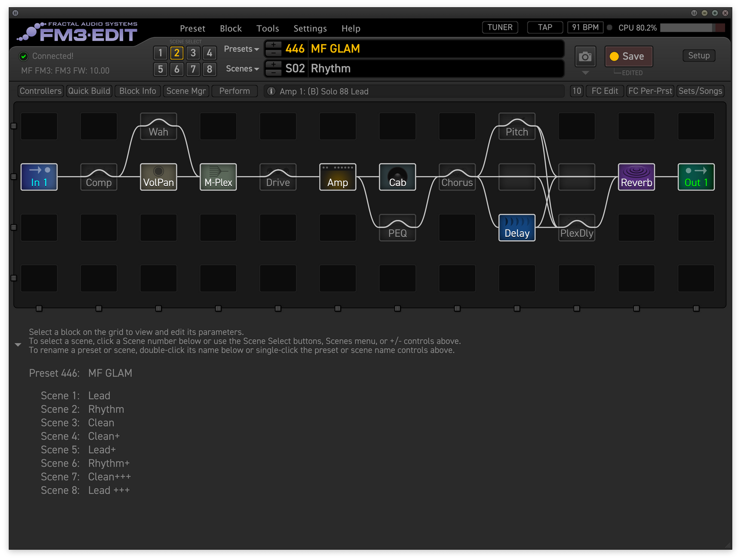Switch to scene 3 button
Screen dimensions: 741x560
(193, 53)
